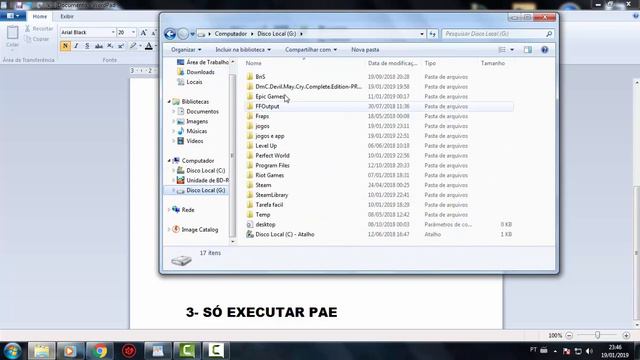The width and height of the screenshot is (640, 360).
Task: Select the Riot Games folder
Action: point(269,176)
